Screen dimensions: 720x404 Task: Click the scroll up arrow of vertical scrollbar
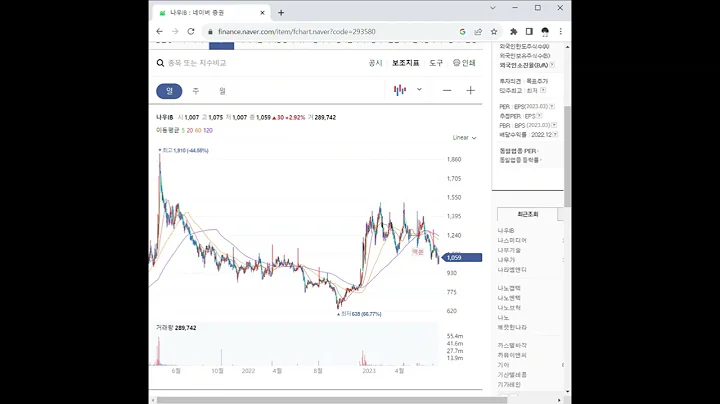coord(568,47)
